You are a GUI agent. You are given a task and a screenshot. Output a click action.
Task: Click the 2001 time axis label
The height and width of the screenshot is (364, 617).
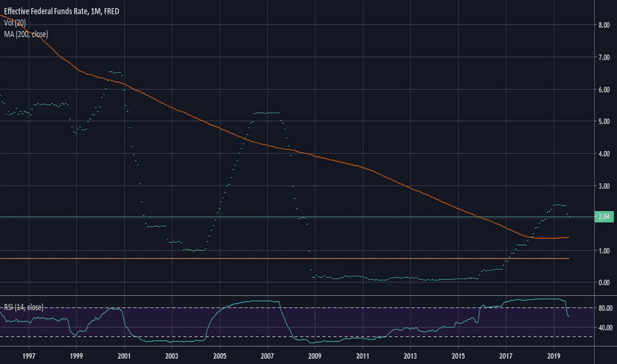coord(124,356)
